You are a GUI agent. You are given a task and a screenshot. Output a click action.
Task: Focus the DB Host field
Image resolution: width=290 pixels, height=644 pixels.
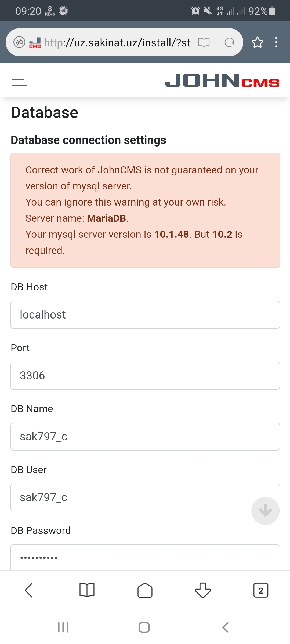click(x=145, y=315)
